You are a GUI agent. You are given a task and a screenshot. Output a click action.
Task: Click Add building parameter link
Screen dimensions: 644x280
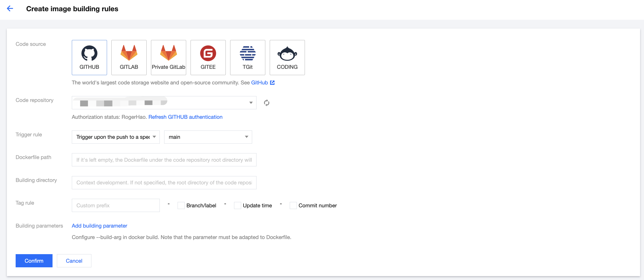[99, 226]
